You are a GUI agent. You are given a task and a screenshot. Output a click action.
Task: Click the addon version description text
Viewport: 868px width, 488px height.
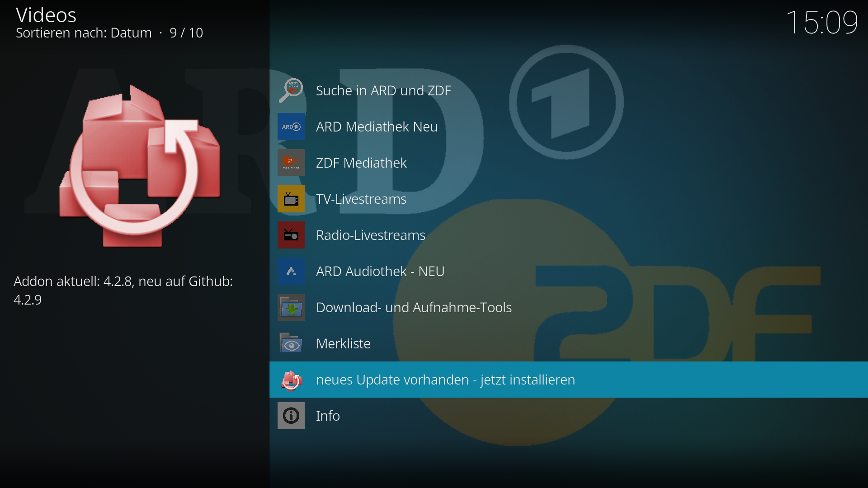pos(123,291)
